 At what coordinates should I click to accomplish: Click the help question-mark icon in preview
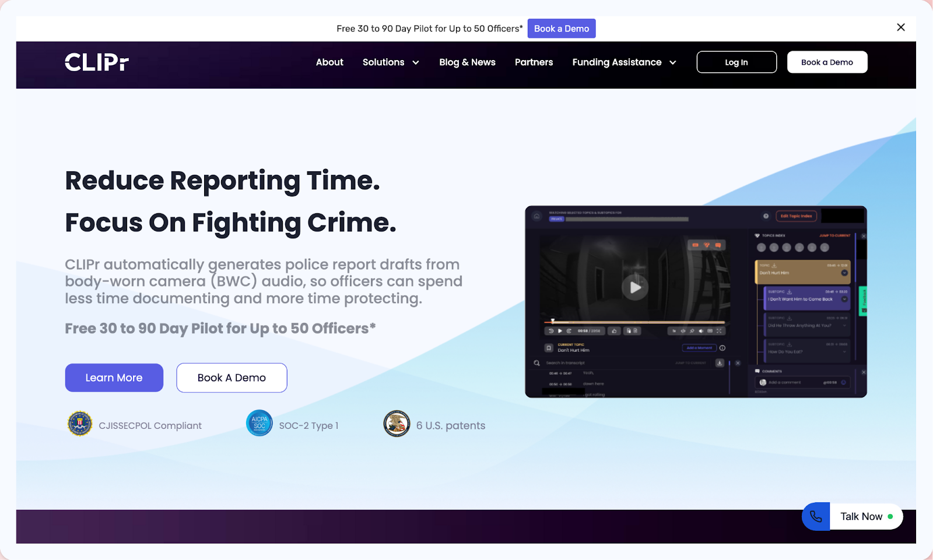[x=766, y=216]
